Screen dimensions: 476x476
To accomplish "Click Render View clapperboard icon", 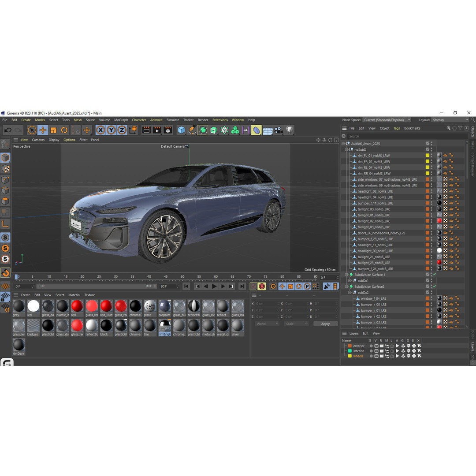I will tap(146, 130).
